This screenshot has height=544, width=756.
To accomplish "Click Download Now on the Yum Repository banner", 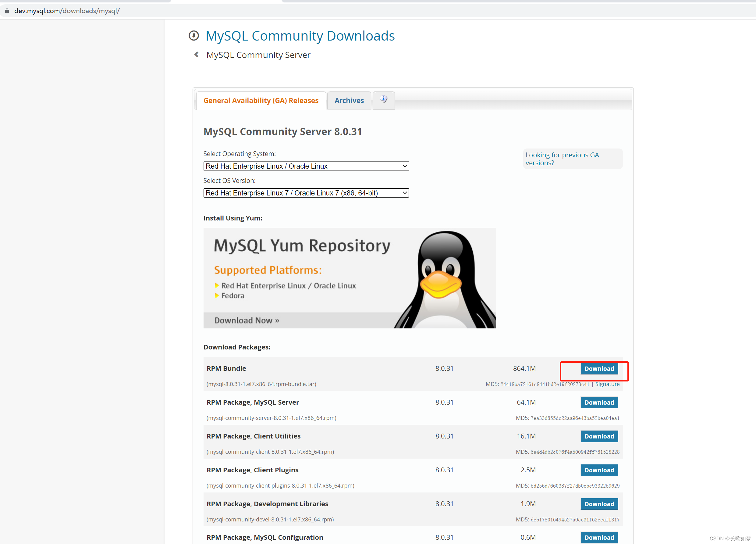I will pyautogui.click(x=246, y=320).
